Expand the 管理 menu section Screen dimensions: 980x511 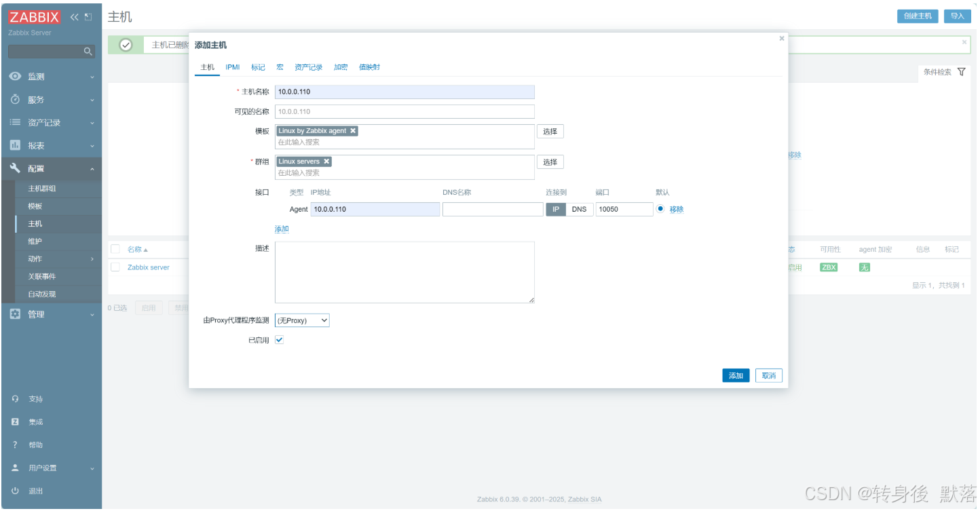pyautogui.click(x=92, y=315)
